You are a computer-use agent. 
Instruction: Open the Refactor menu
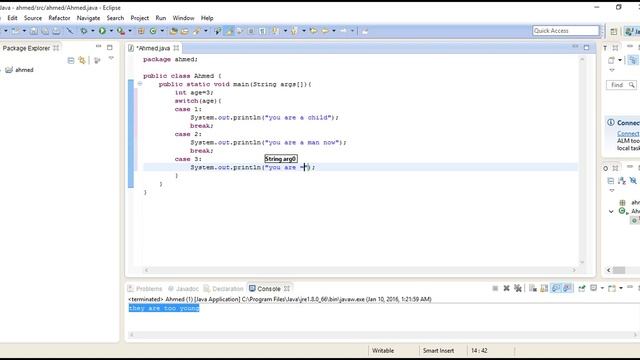(59, 18)
